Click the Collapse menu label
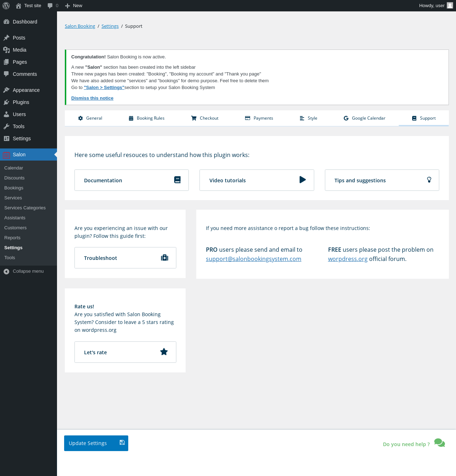The image size is (456, 476). (x=28, y=271)
